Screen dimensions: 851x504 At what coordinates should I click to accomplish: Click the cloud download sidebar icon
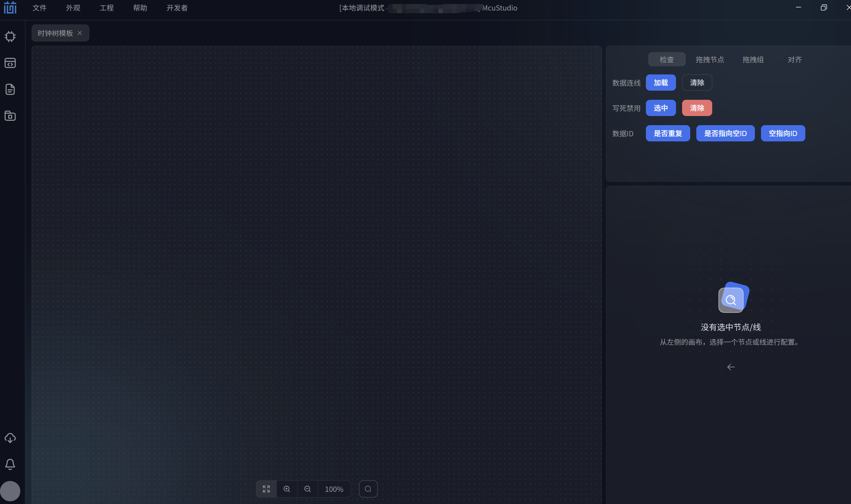tap(10, 438)
